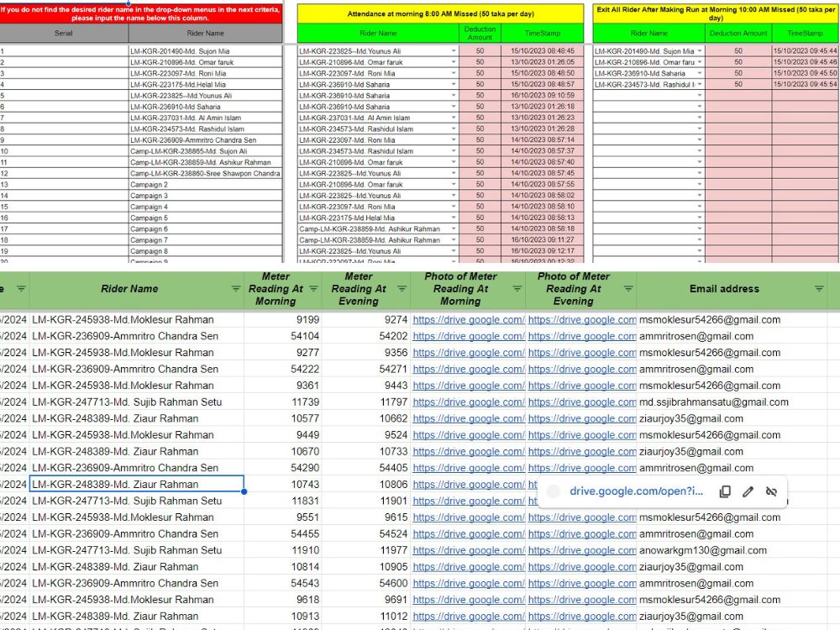
Task: Open the morning photo link for reading 9199
Action: [x=468, y=320]
